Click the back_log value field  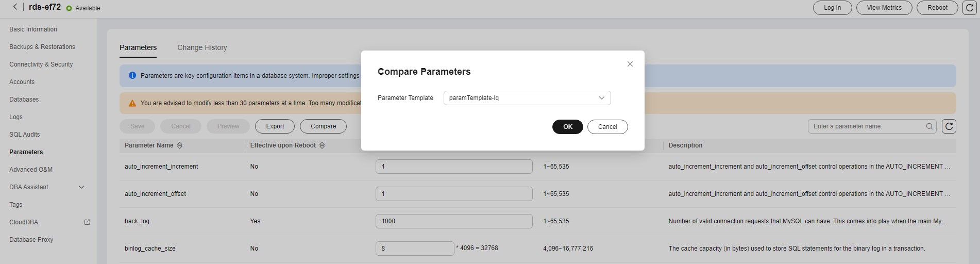454,221
